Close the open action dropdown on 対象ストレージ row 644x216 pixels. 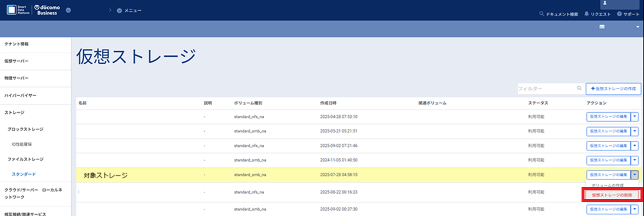(635, 175)
